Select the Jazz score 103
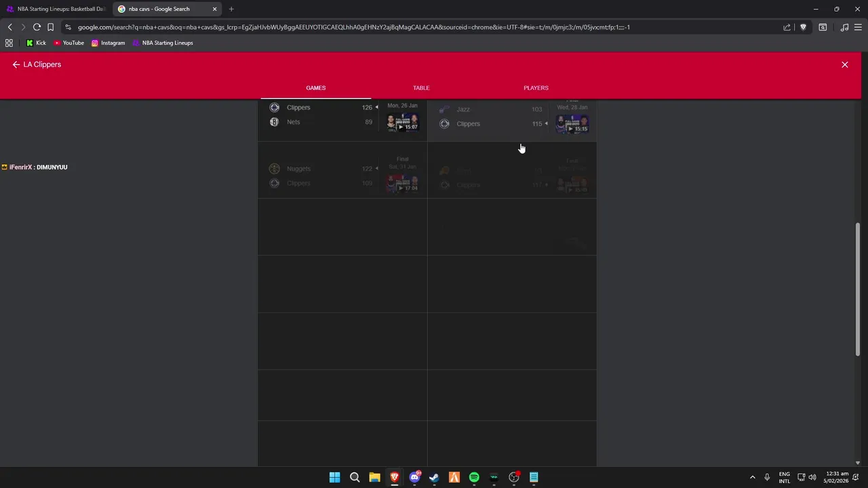Viewport: 868px width, 488px height. tap(536, 109)
